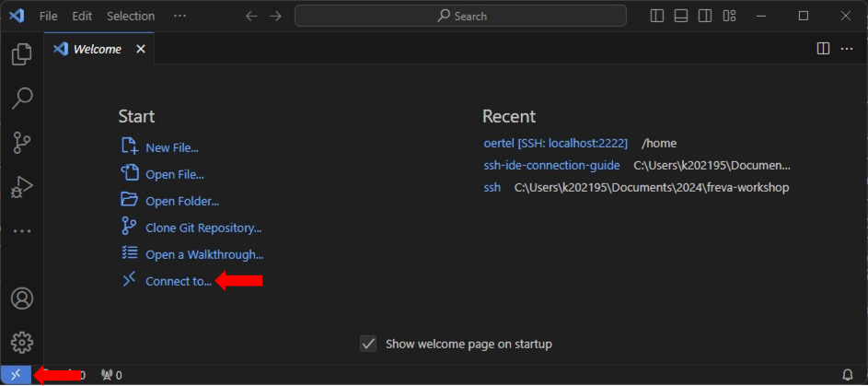Expand hidden menus with title bar ellipsis
The width and height of the screenshot is (868, 386).
pyautogui.click(x=179, y=16)
